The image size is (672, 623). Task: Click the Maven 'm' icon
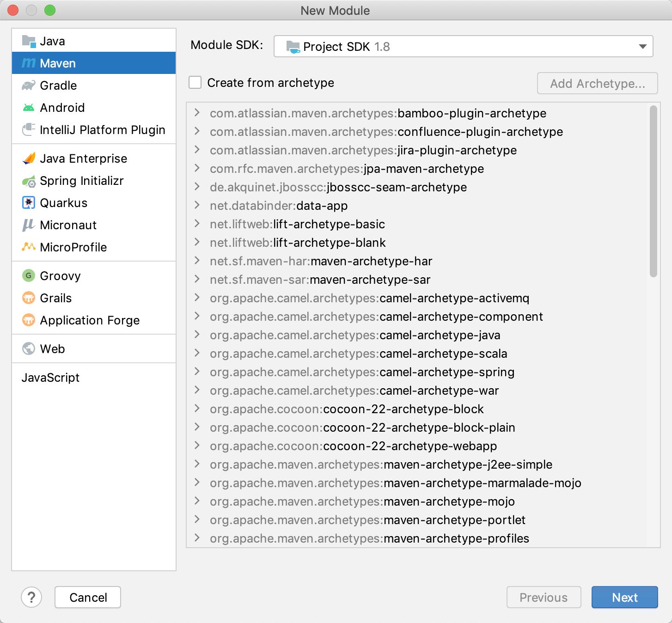(29, 63)
